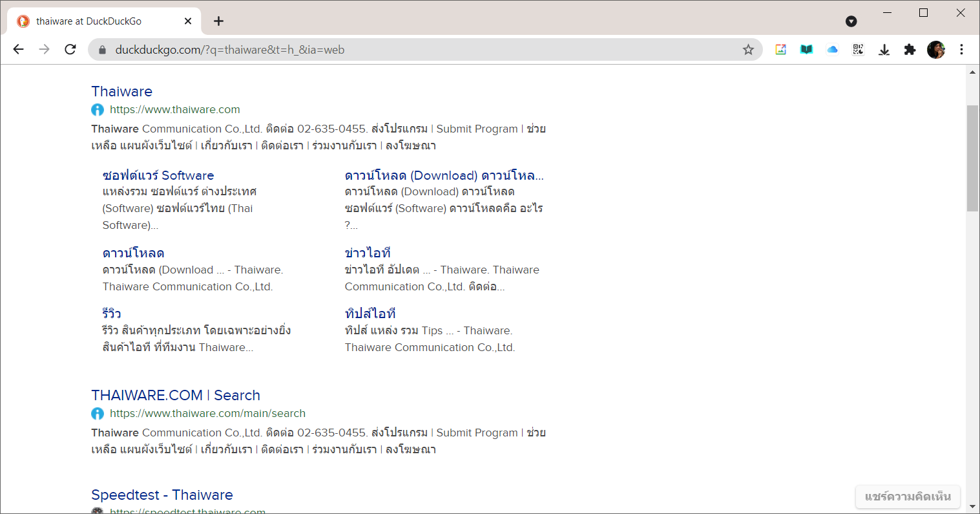Click the browser forward arrow

click(x=44, y=50)
